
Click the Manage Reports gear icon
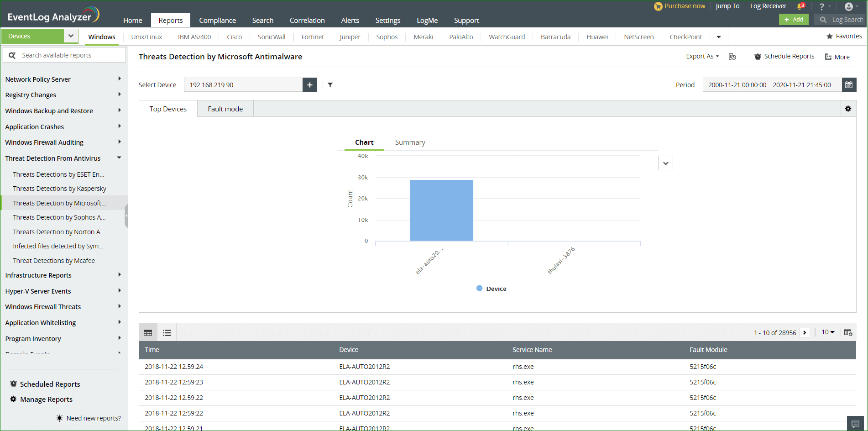[x=14, y=399]
